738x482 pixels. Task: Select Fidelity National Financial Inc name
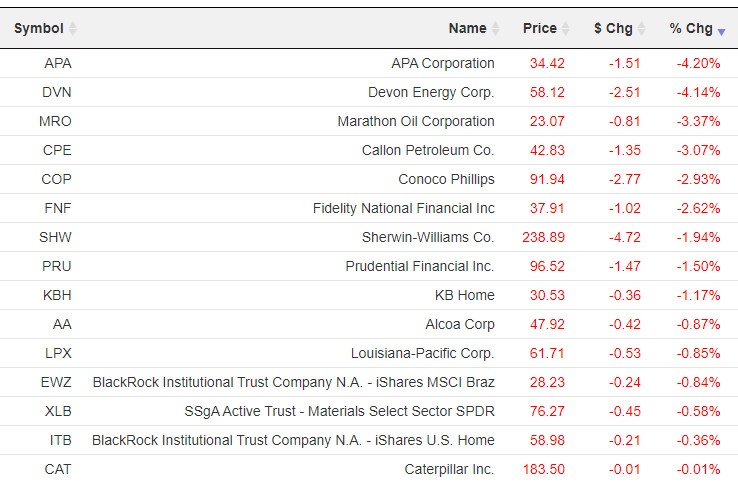(x=403, y=208)
